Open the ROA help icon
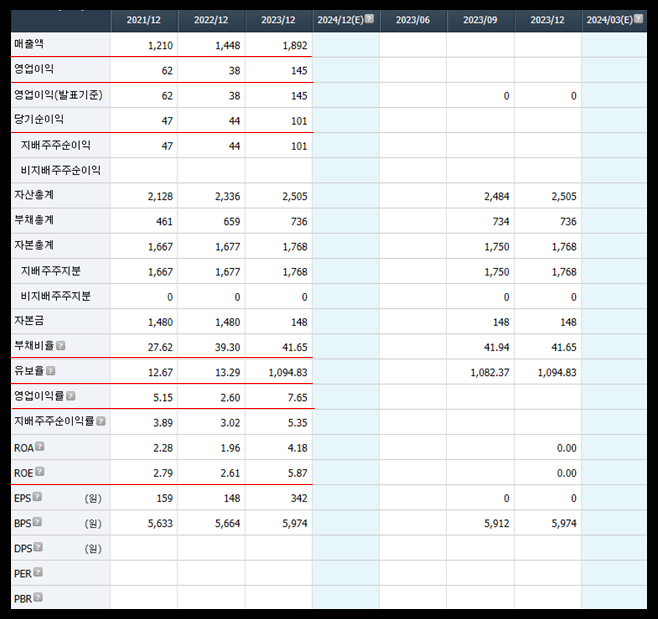This screenshot has height=619, width=658. pos(40,446)
